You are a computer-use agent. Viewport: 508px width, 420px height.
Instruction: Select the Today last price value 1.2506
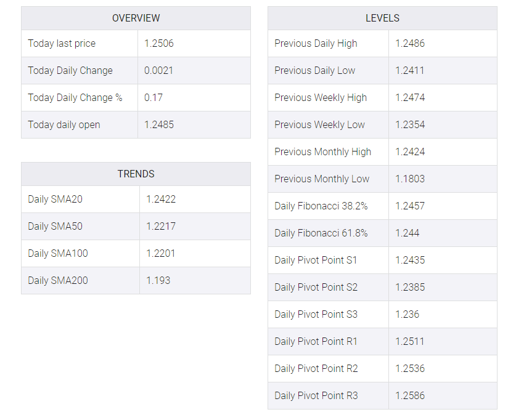click(x=159, y=43)
